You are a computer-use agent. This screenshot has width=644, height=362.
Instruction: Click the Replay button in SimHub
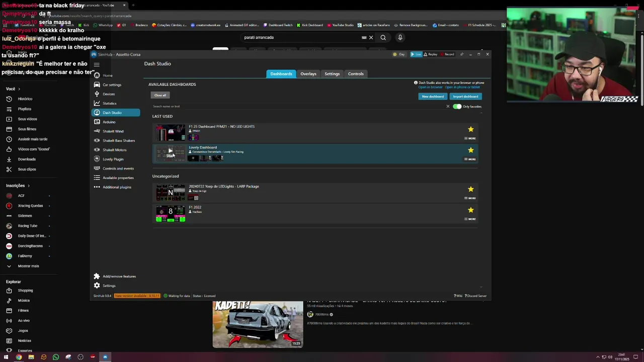[430, 54]
